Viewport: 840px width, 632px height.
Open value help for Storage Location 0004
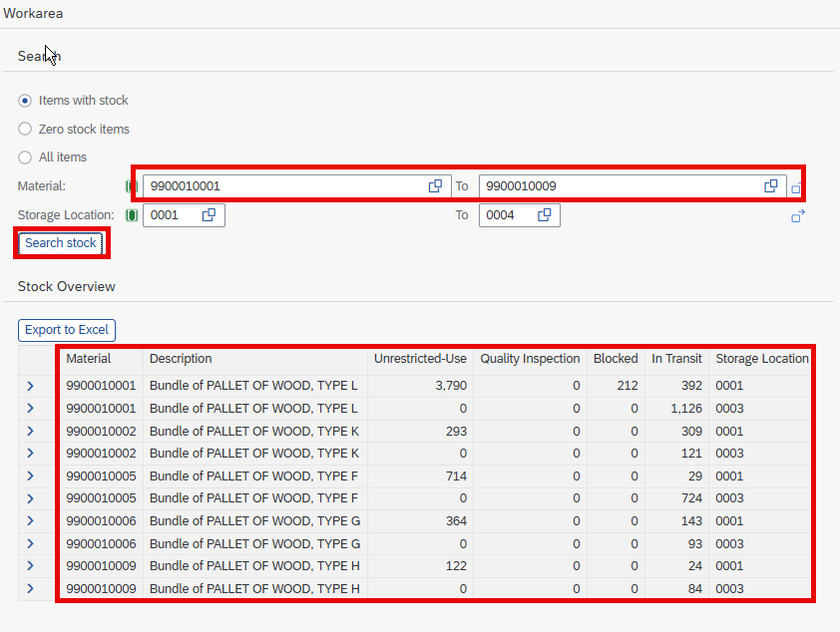point(545,214)
